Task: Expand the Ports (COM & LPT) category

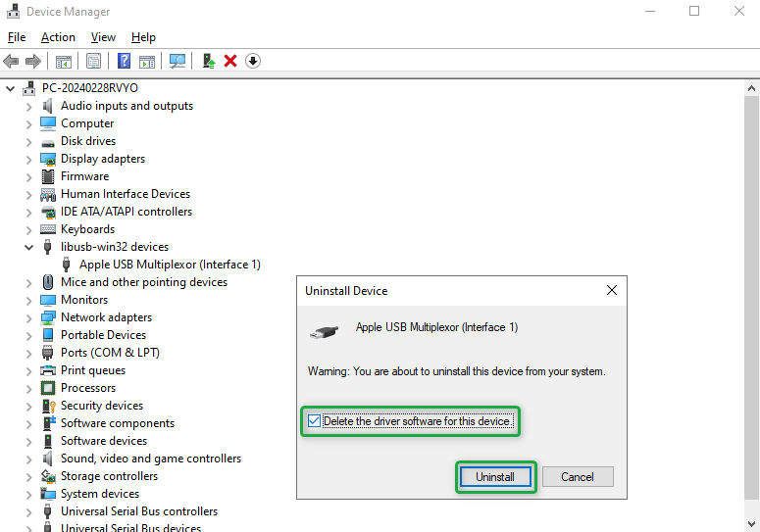Action: [x=28, y=354]
